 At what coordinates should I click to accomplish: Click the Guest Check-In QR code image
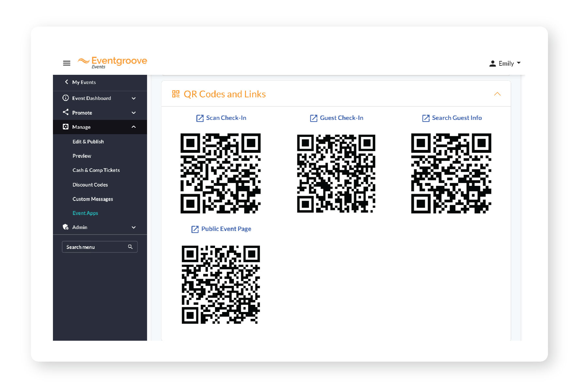pos(336,173)
